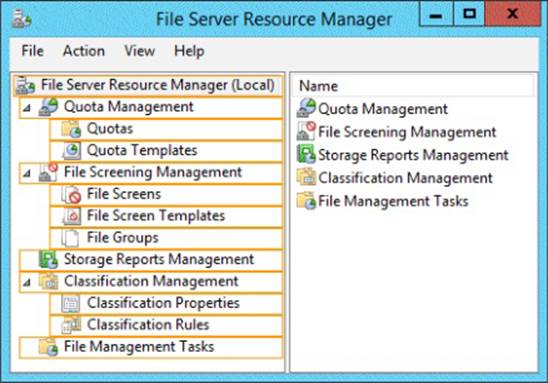Open the Help menu
Screen dimensions: 548x383
click(189, 52)
